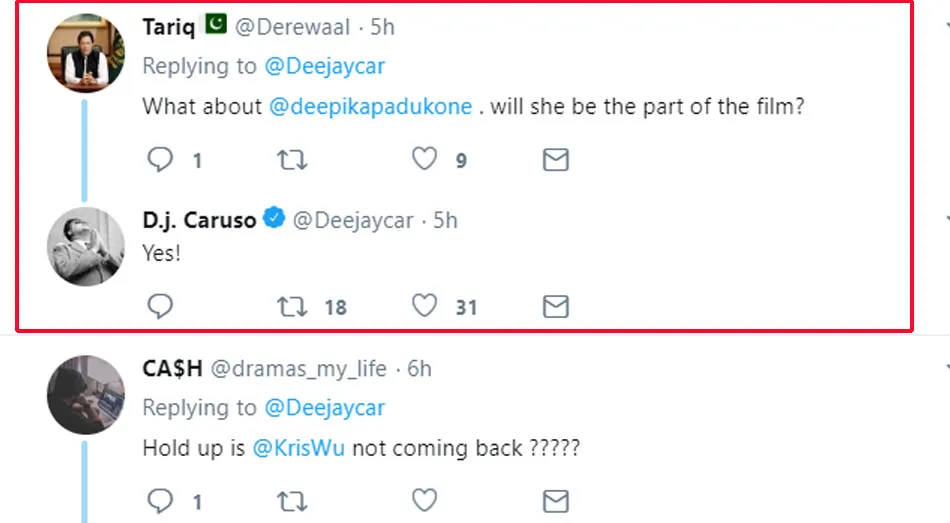This screenshot has width=950, height=523.
Task: Retweet D.j. Caruso's Yes! reply
Action: coord(291,306)
